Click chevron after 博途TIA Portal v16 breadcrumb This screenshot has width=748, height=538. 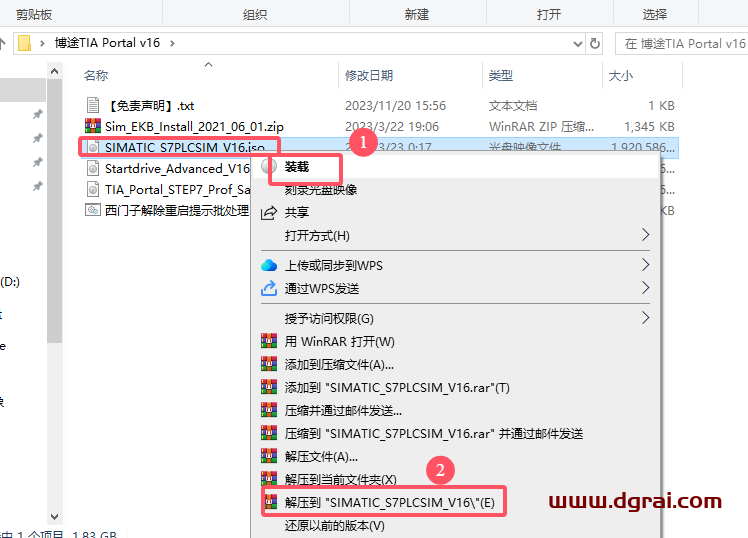click(172, 43)
